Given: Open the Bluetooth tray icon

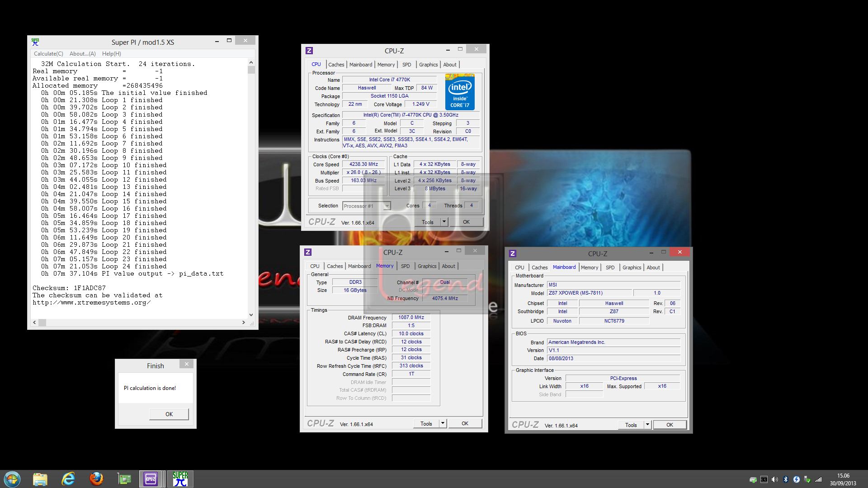Looking at the screenshot, I should pos(786,480).
